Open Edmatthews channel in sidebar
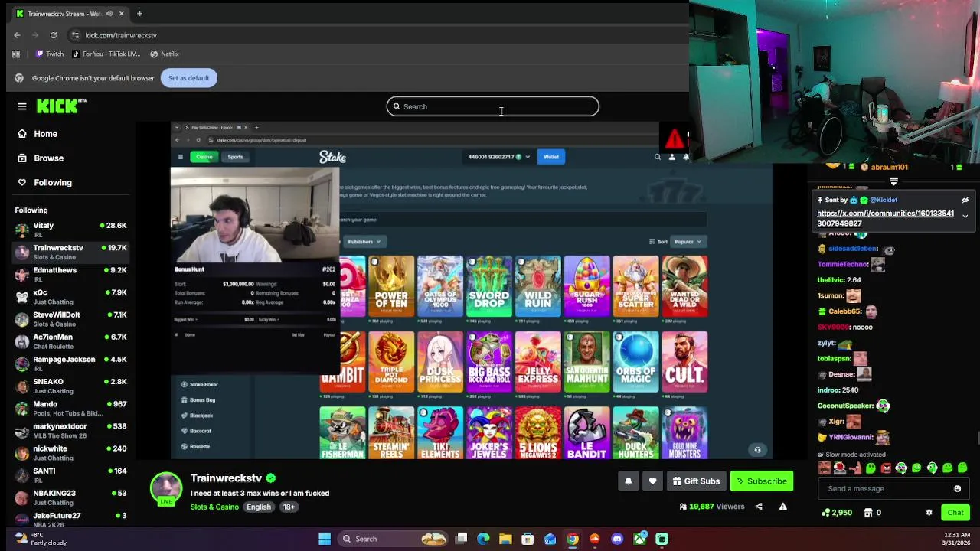The height and width of the screenshot is (551, 980). (x=70, y=274)
